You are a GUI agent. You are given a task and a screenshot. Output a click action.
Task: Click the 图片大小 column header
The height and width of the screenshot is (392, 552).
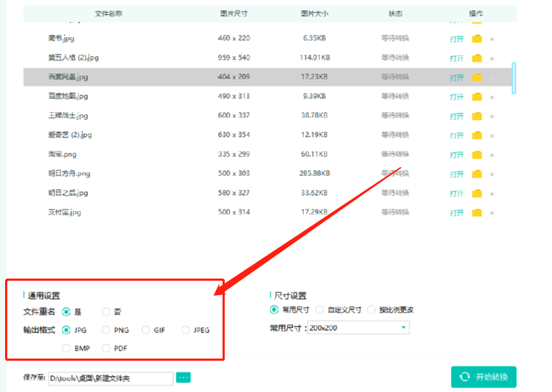pyautogui.click(x=314, y=13)
